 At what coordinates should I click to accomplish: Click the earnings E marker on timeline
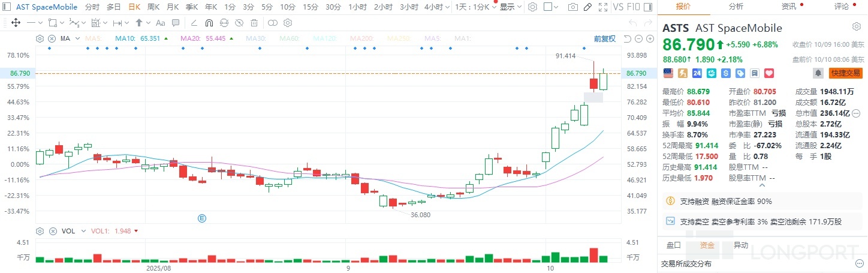pyautogui.click(x=202, y=218)
